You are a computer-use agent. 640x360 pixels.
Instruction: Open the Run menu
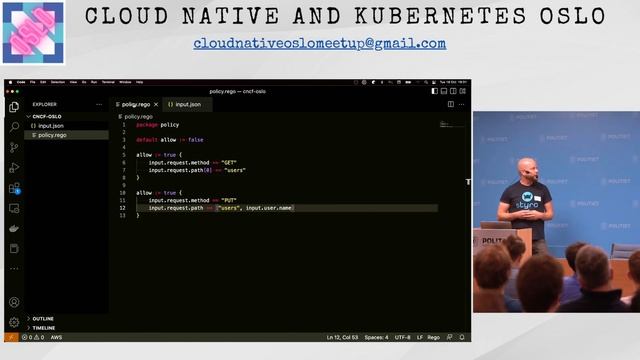coord(94,82)
